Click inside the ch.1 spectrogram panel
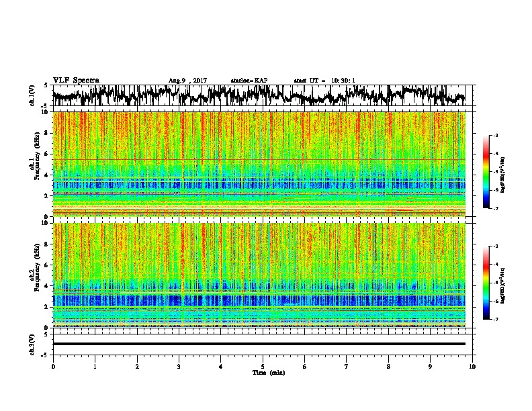The image size is (532, 411). 259,164
